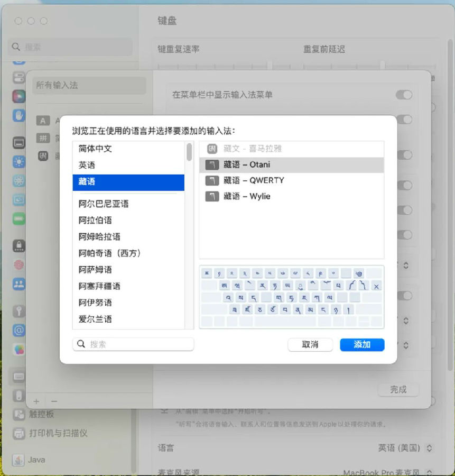Open Mouse icon in settings sidebar
The image size is (455, 476).
click(x=19, y=396)
